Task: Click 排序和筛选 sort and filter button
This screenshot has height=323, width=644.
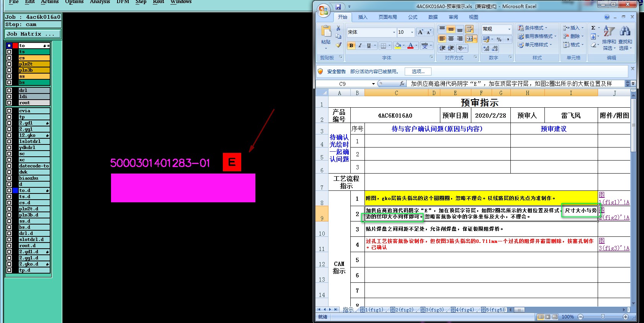Action: pos(609,38)
